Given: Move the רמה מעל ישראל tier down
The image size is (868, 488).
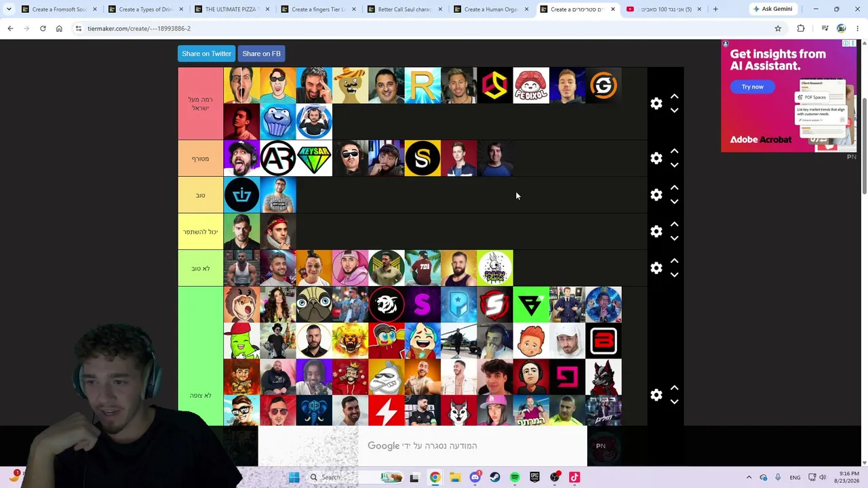Looking at the screenshot, I should [x=674, y=110].
